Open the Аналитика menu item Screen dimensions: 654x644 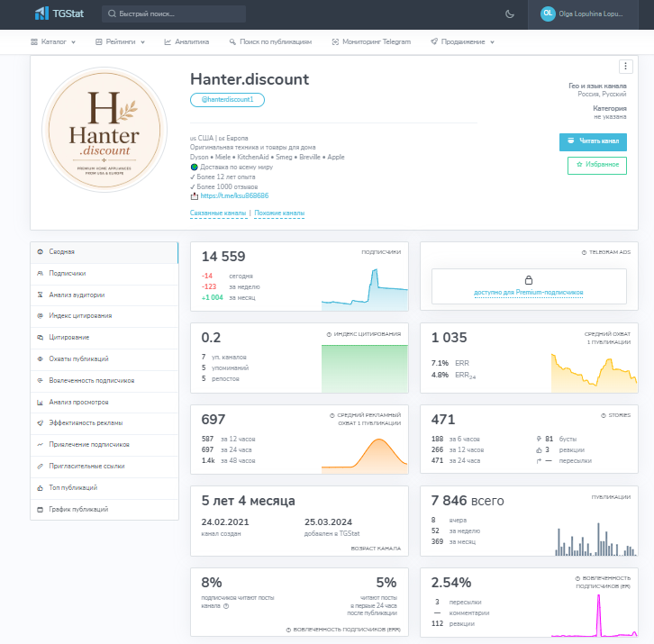[186, 41]
